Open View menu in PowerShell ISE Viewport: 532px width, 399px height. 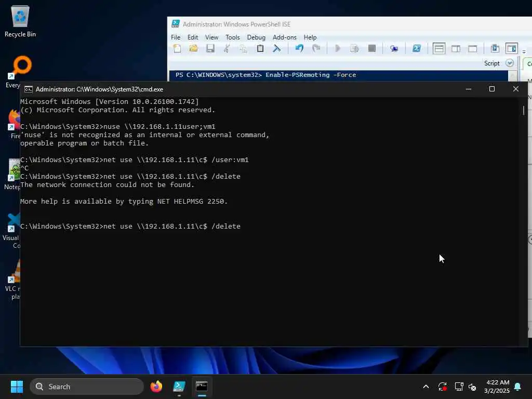[212, 37]
